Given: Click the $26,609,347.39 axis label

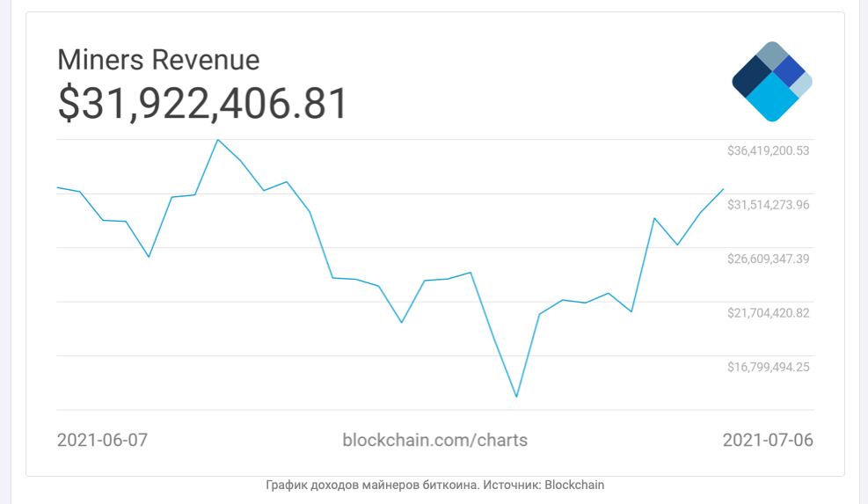Looking at the screenshot, I should coord(768,259).
